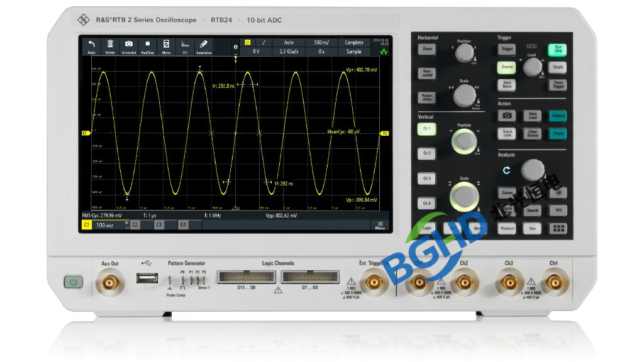Open the on-screen Menu hamburger button
Image resolution: width=644 pixels, height=362 pixels.
click(380, 226)
